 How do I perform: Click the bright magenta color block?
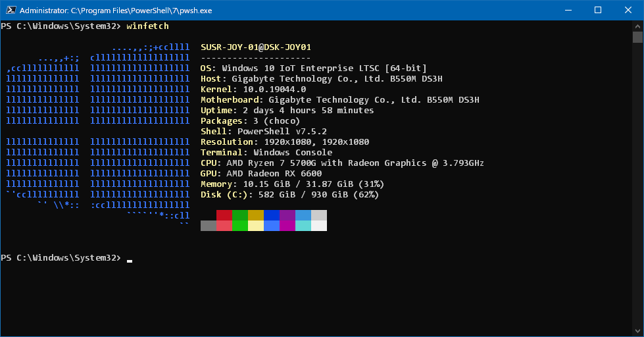pos(287,226)
